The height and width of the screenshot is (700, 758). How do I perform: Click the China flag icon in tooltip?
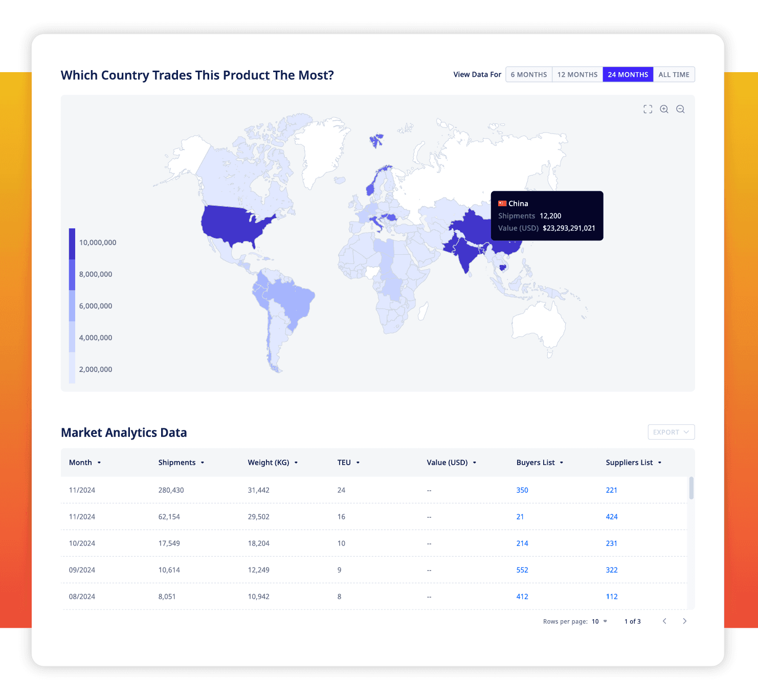tap(502, 204)
